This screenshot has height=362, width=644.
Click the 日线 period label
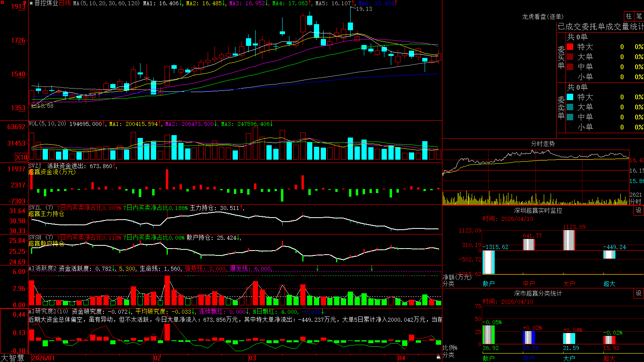tap(65, 3)
